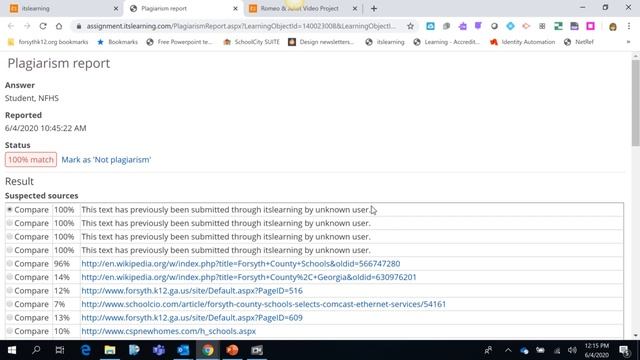640x360 pixels.
Task: Select Compare radio for the 14% source
Action: (9, 277)
